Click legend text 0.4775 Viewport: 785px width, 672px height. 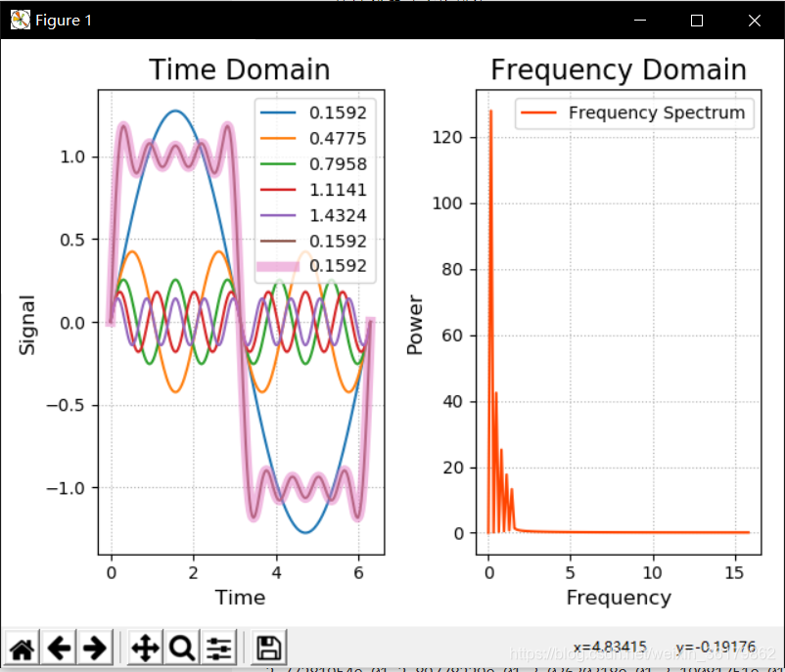(x=338, y=138)
